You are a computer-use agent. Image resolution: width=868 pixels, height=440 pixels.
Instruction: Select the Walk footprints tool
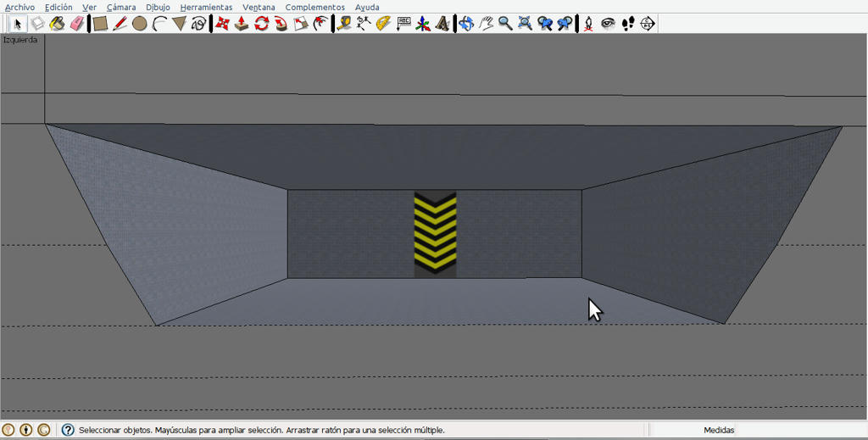628,23
